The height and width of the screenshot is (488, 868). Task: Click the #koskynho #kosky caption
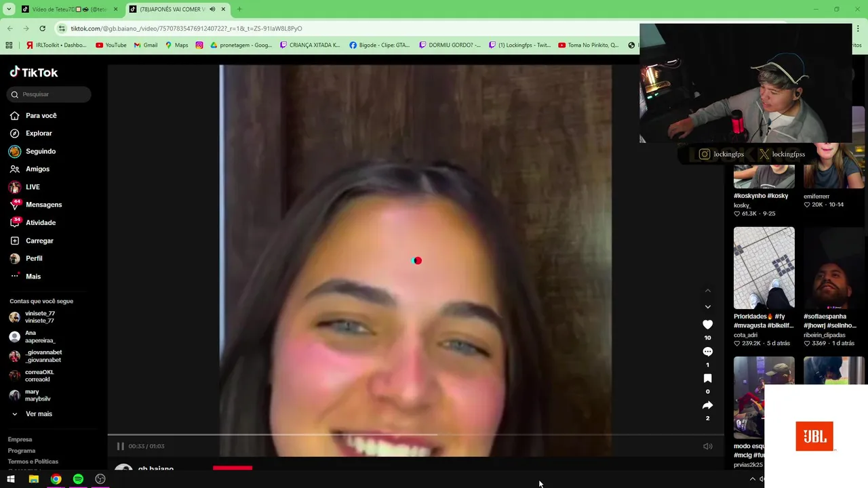[x=761, y=196]
